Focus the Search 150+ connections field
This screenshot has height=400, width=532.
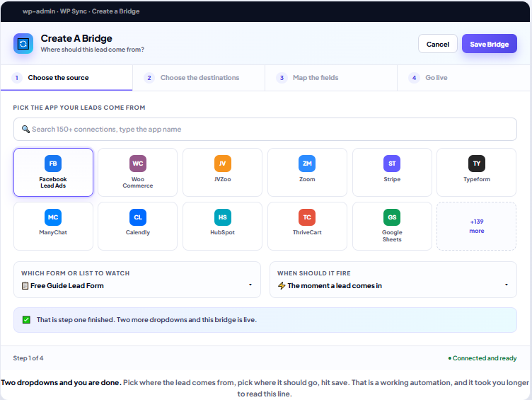(265, 129)
